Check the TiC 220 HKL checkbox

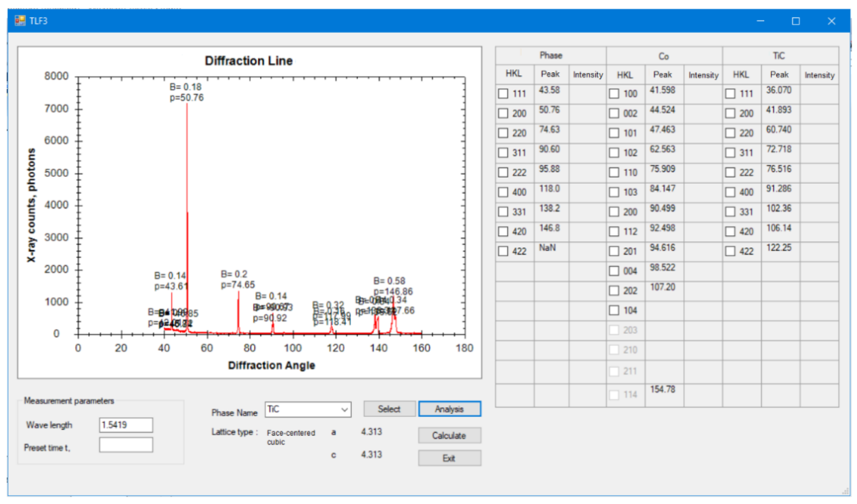pos(730,133)
